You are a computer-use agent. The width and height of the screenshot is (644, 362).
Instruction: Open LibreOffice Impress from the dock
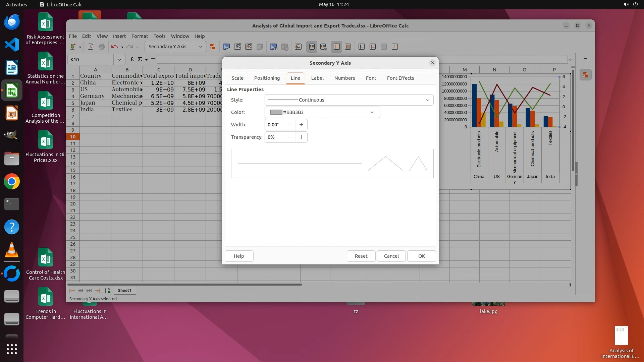coord(12,113)
